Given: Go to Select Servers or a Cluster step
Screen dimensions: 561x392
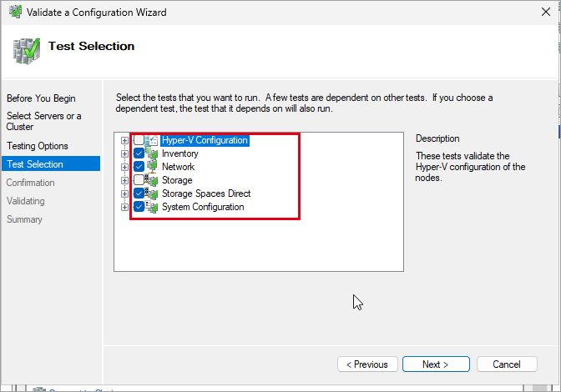Looking at the screenshot, I should click(43, 121).
